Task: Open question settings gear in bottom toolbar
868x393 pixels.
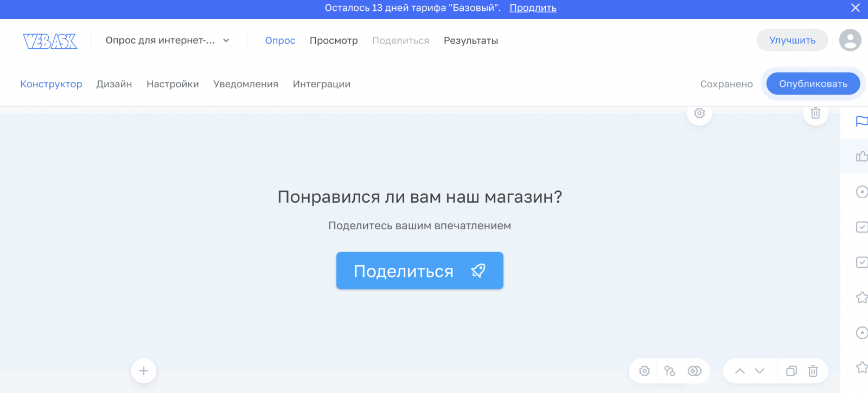Action: [x=644, y=371]
